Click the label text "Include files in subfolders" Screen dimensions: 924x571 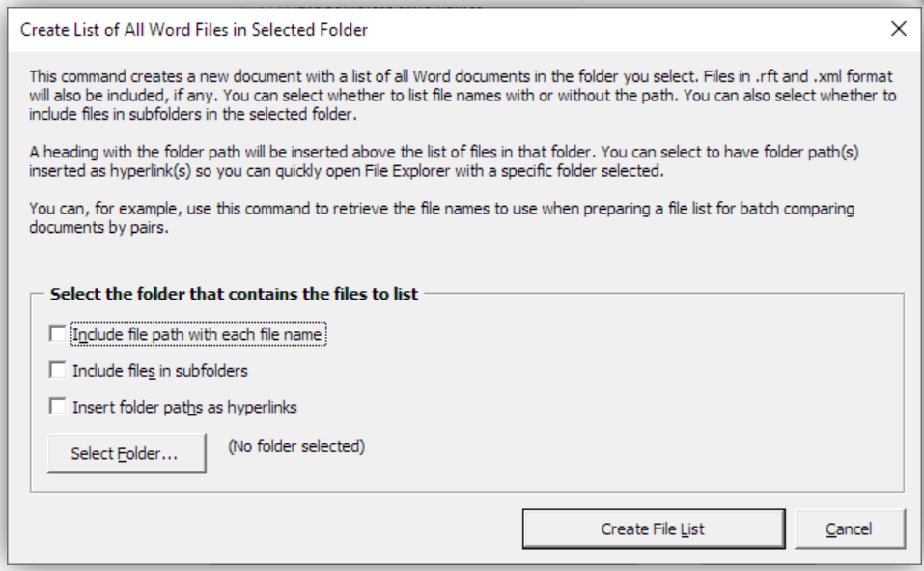click(159, 371)
